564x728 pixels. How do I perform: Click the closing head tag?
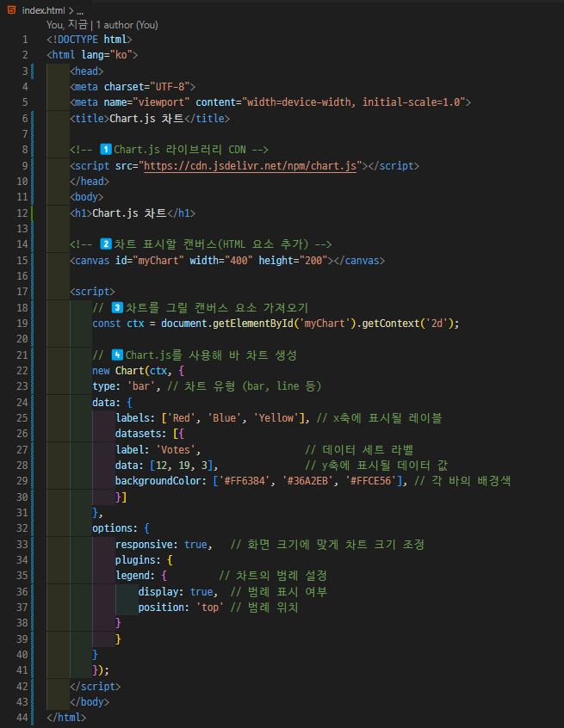[x=90, y=181]
